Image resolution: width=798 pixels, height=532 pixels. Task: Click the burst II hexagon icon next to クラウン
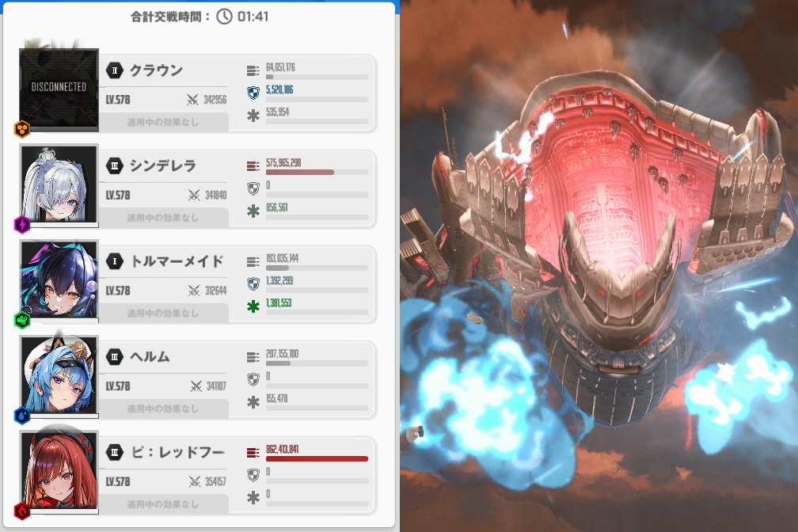[115, 70]
